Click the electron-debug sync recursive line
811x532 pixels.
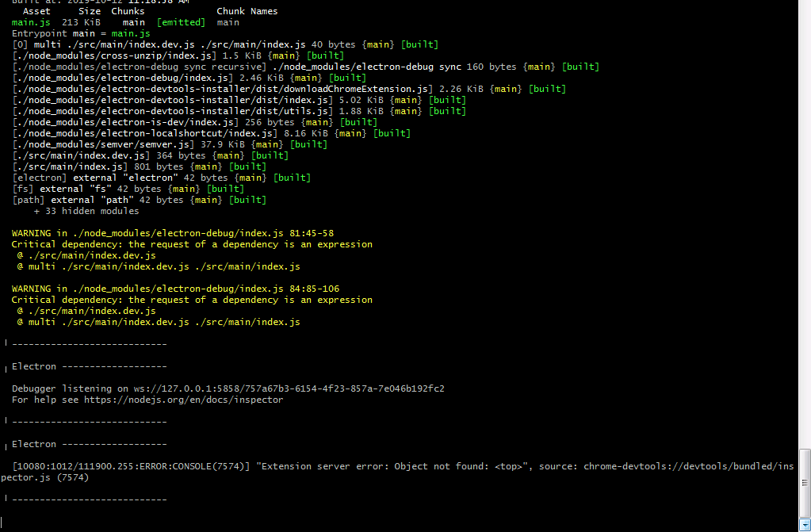pyautogui.click(x=305, y=67)
